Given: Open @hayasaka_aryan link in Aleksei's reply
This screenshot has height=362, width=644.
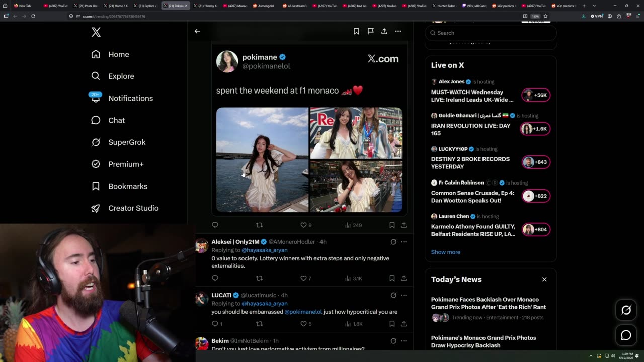Looking at the screenshot, I should click(x=264, y=250).
